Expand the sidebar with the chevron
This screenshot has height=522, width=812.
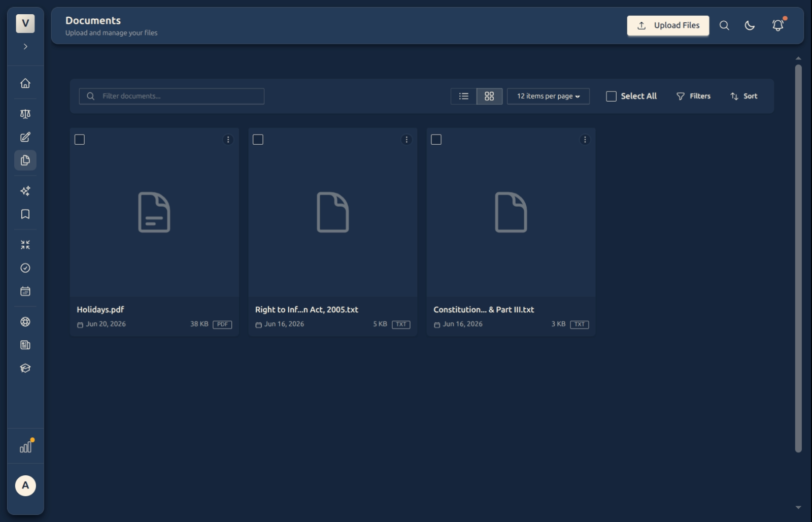[25, 47]
